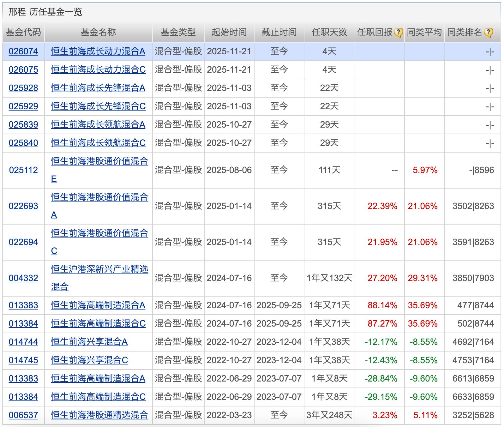Open 恒生前海成长先锋混合C fund page
This screenshot has width=504, height=427.
tap(98, 106)
